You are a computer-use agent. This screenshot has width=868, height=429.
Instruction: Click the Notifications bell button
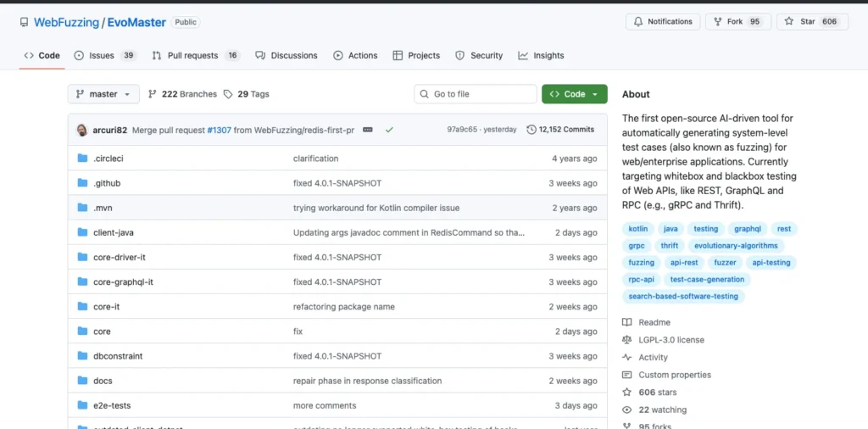[x=663, y=21]
